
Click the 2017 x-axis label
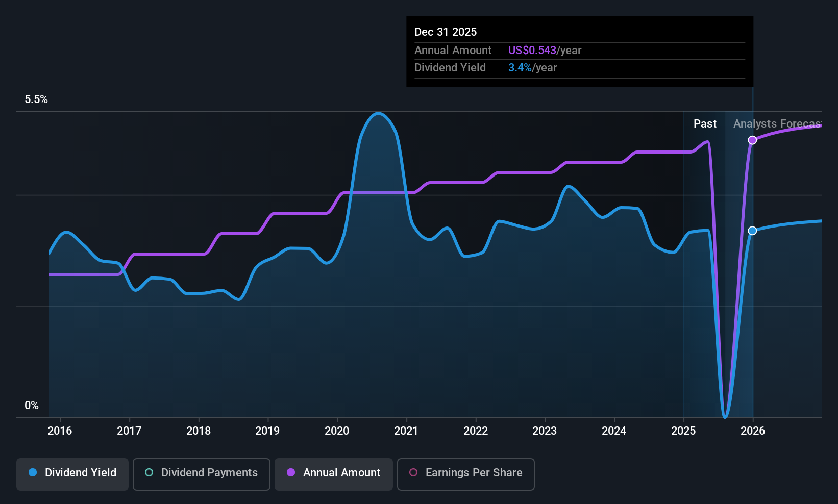(129, 431)
